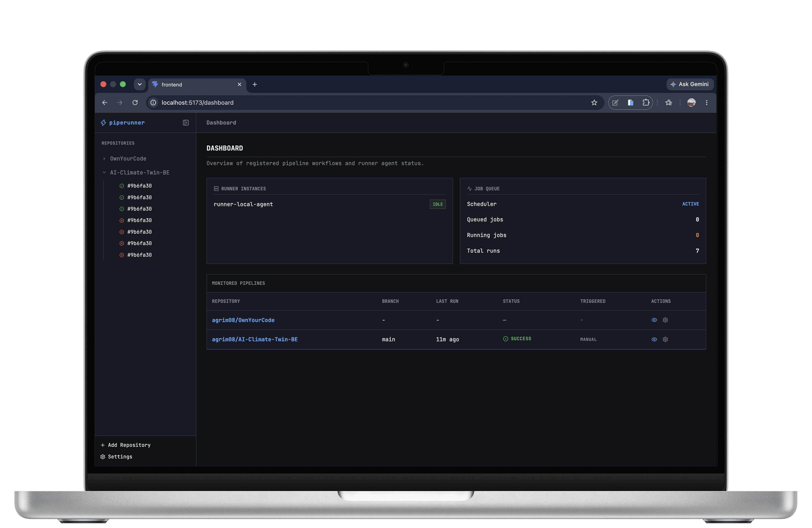Open the browser tab search dropdown
The height and width of the screenshot is (528, 812).
pyautogui.click(x=140, y=84)
